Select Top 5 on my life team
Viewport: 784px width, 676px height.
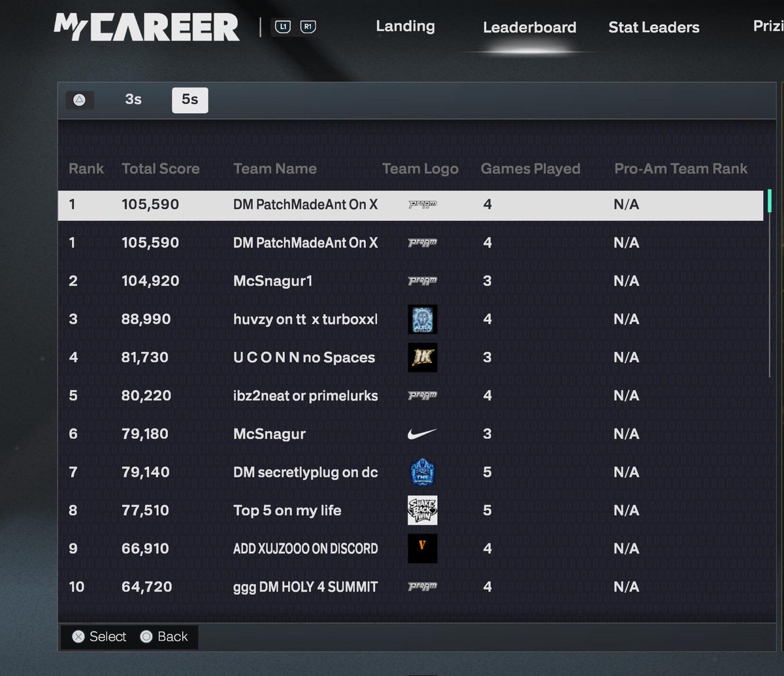(x=287, y=510)
